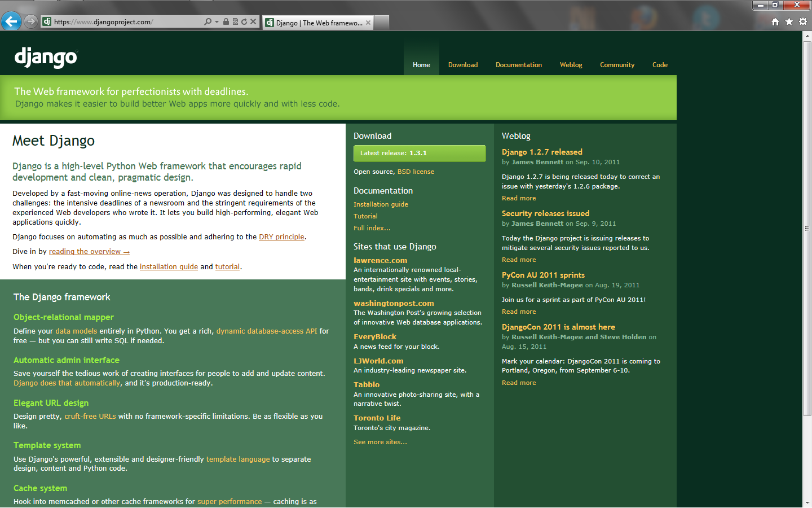
Task: Stop loading with the address bar X icon
Action: 253,21
